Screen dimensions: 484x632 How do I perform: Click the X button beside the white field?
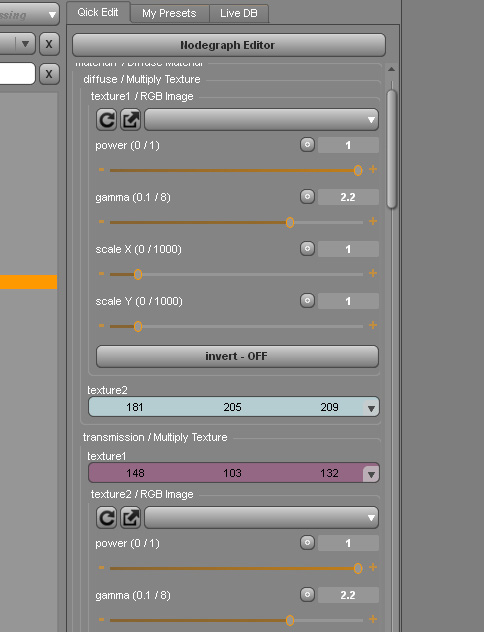pyautogui.click(x=49, y=74)
